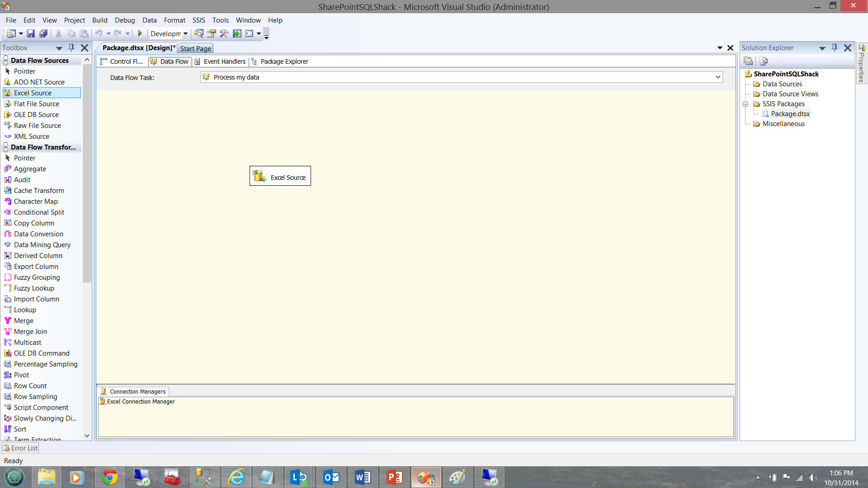Select Package.dtsx in Solution Explorer

point(790,114)
